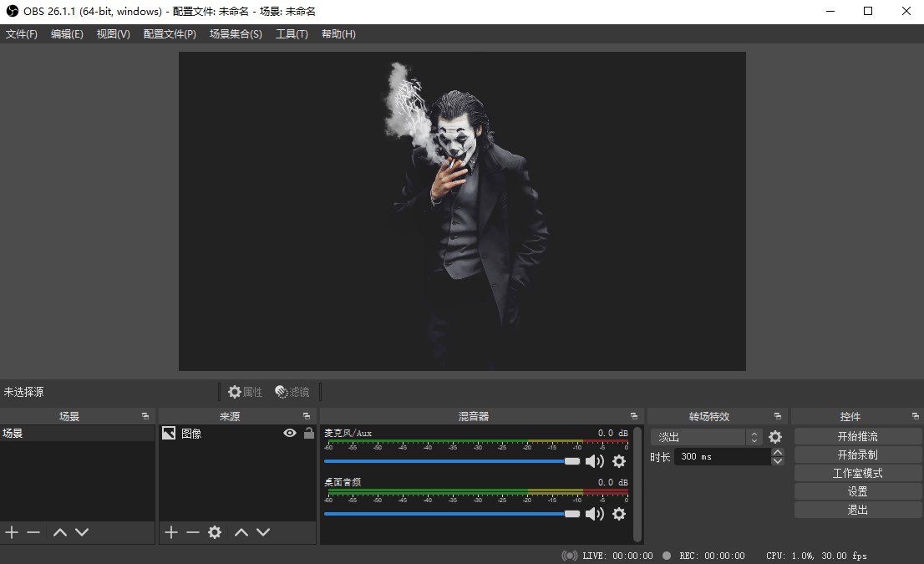
Task: Adjust the 桌面音频 volume slider
Action: [452, 514]
